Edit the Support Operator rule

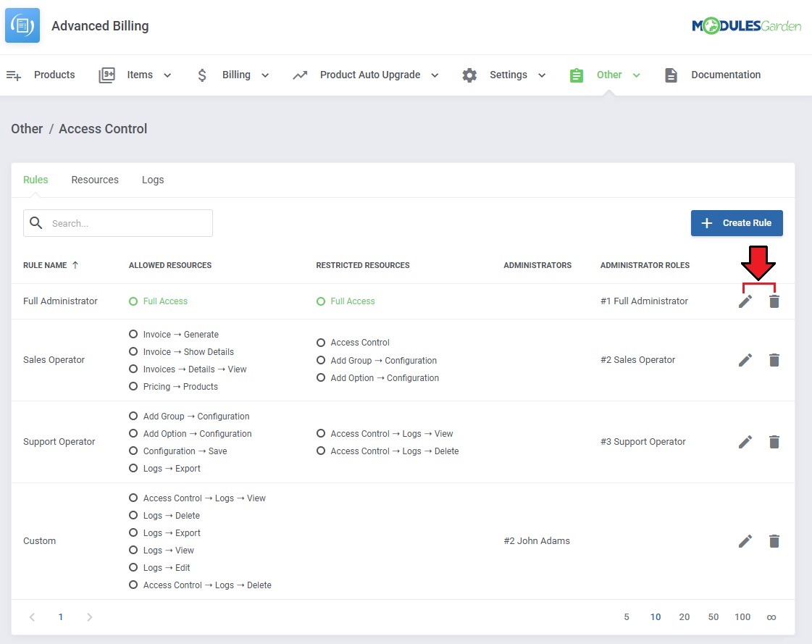pyautogui.click(x=745, y=442)
